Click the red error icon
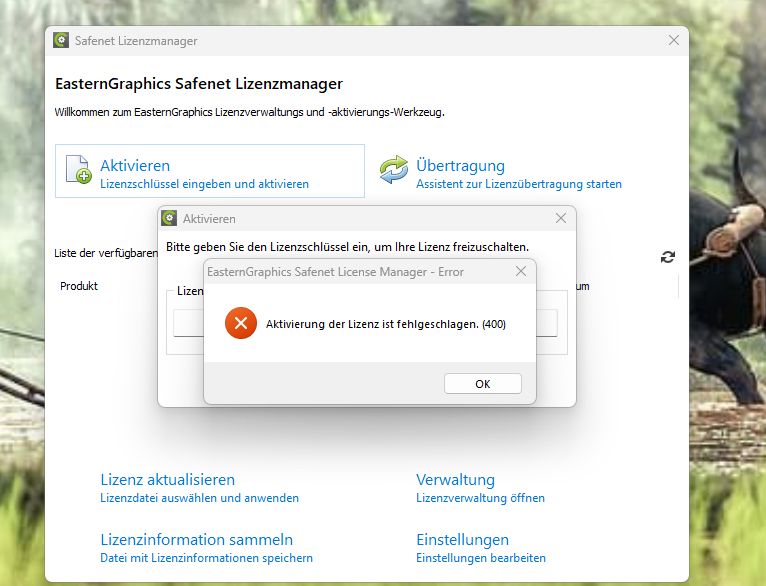766x586 pixels. click(x=241, y=323)
